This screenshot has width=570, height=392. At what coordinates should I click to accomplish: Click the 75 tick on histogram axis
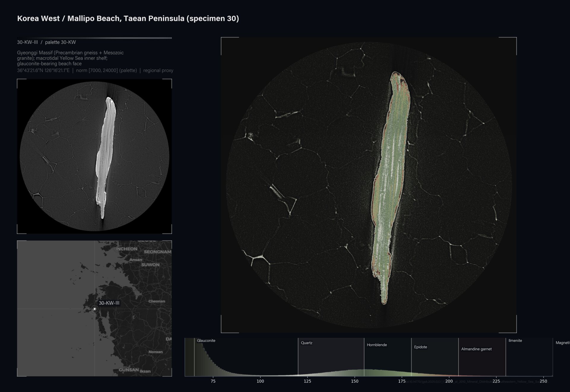point(213,381)
